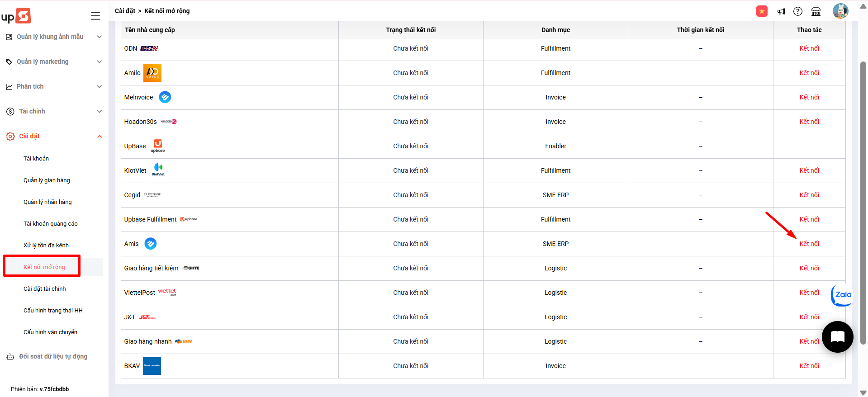The image size is (868, 397).
Task: Go to Quản lý gian hàng
Action: pos(47,180)
